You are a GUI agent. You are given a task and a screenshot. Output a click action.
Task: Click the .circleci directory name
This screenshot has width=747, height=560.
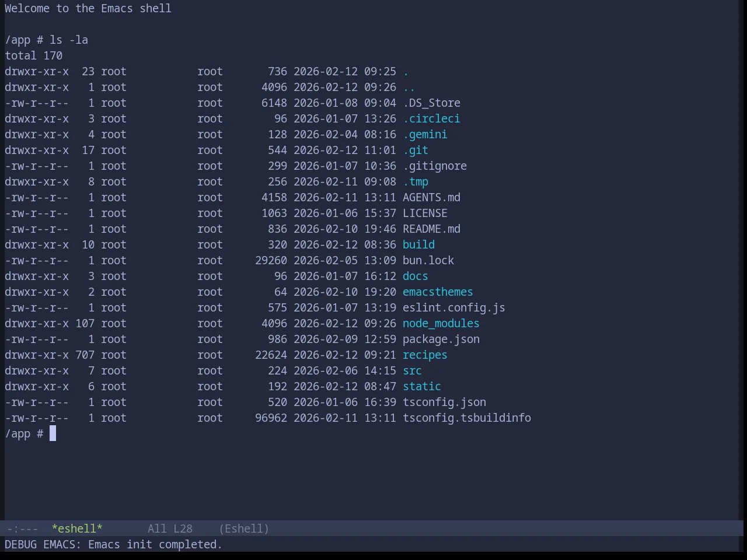tap(431, 118)
